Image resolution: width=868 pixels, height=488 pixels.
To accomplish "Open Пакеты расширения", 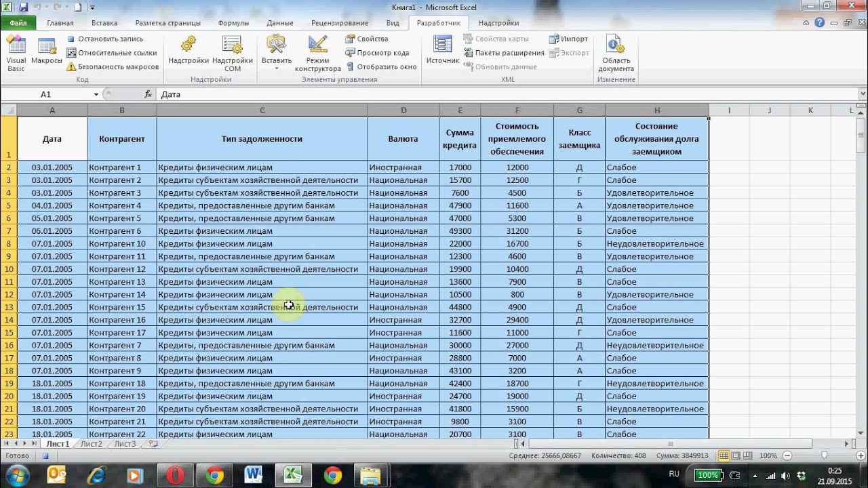I will pyautogui.click(x=504, y=52).
